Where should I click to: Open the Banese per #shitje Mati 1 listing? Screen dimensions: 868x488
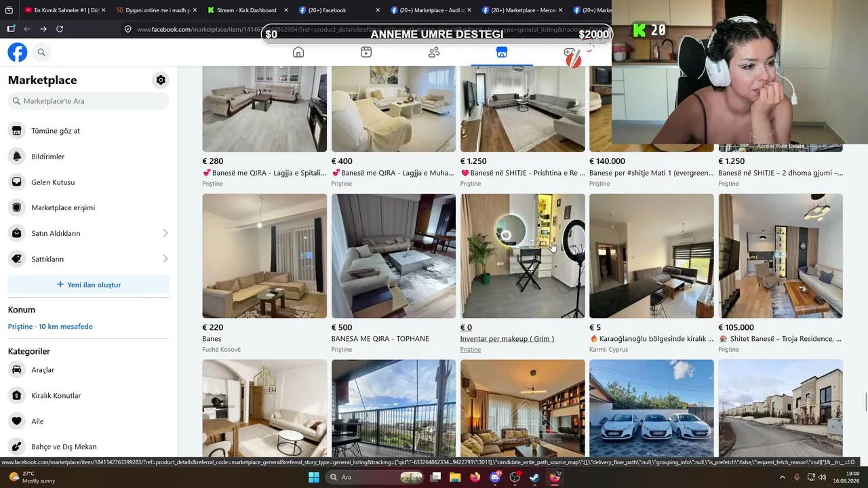[651, 173]
